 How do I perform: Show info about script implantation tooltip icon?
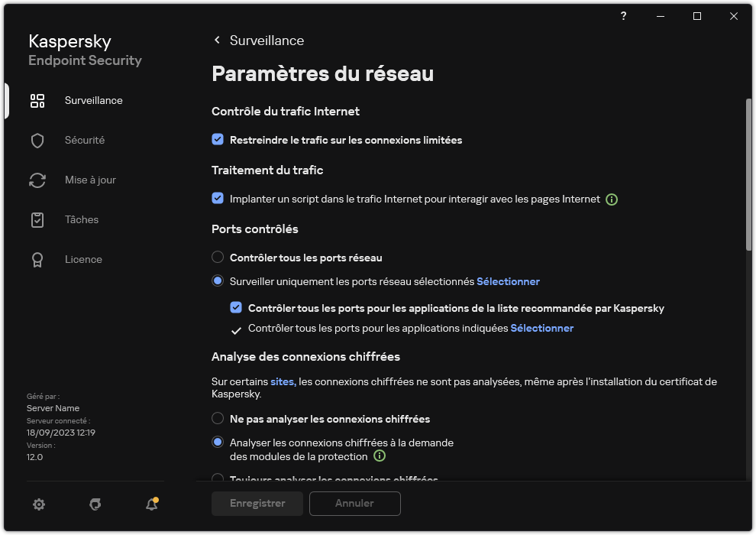(x=611, y=199)
